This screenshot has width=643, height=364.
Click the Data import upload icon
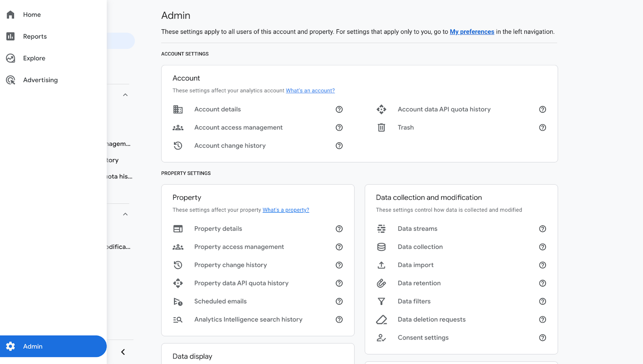(x=381, y=265)
